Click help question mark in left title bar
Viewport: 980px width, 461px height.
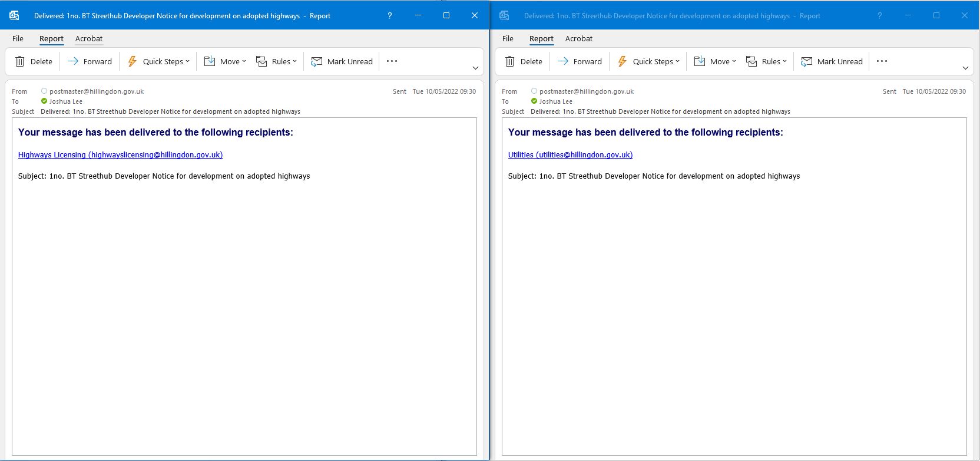coord(389,16)
